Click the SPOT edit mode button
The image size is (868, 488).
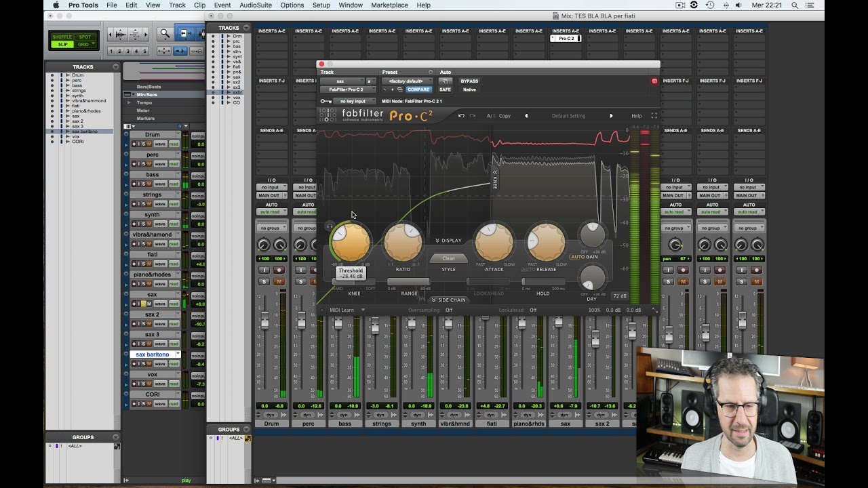85,37
